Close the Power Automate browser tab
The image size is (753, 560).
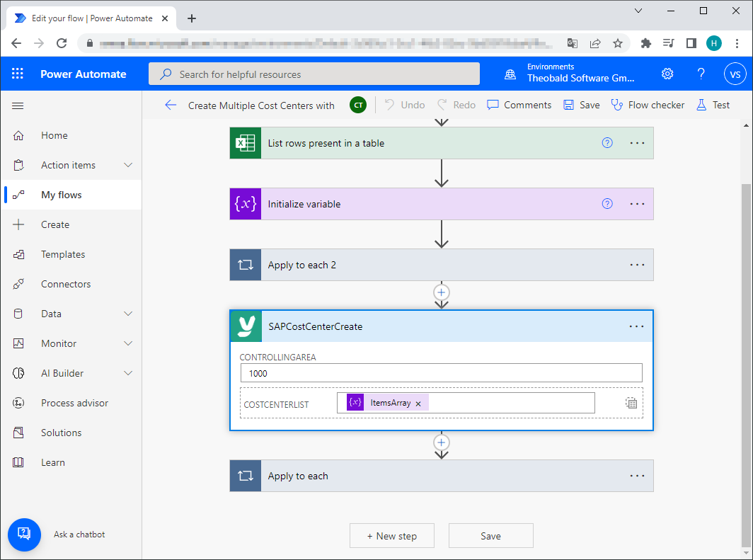tap(165, 18)
